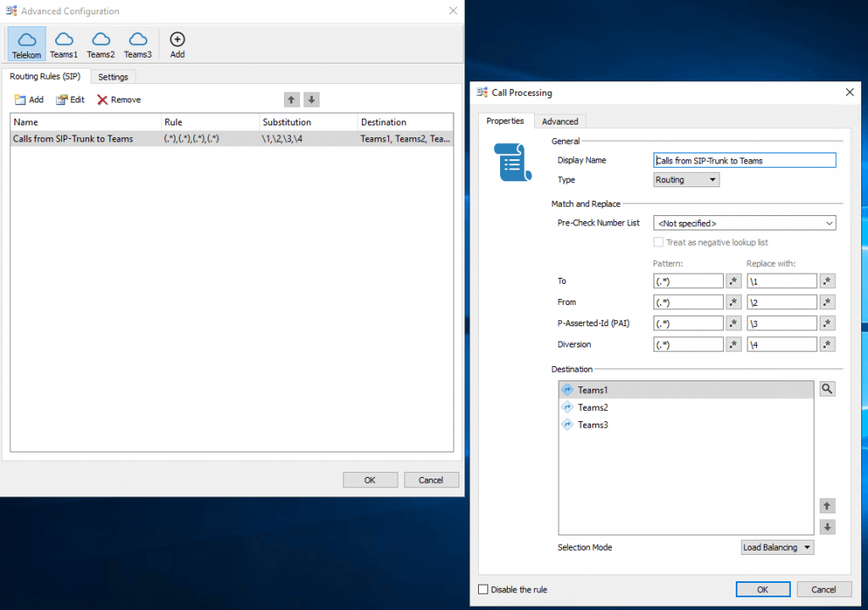This screenshot has width=868, height=610.
Task: Switch to Routing Rules (SIP) tab
Action: point(46,76)
